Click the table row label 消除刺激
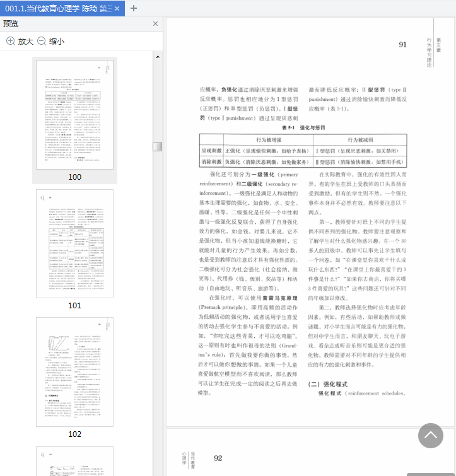 pos(211,162)
